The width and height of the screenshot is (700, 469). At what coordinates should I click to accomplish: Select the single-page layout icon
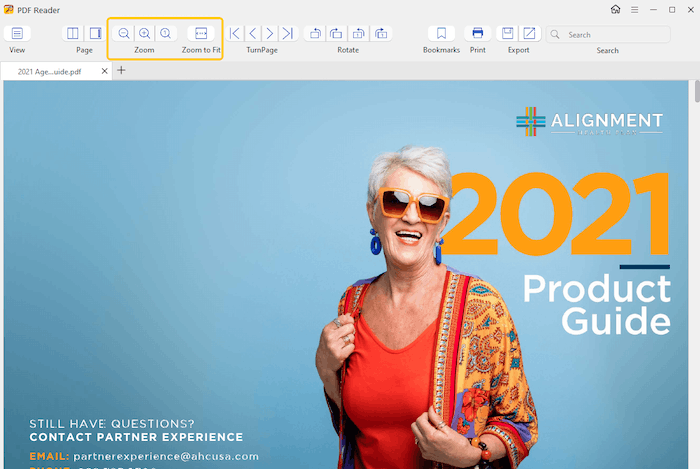95,33
